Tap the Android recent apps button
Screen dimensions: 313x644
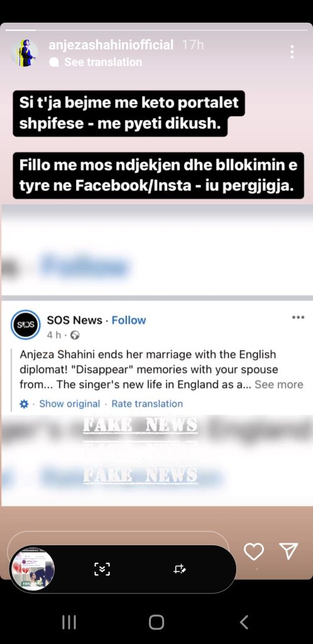69,622
